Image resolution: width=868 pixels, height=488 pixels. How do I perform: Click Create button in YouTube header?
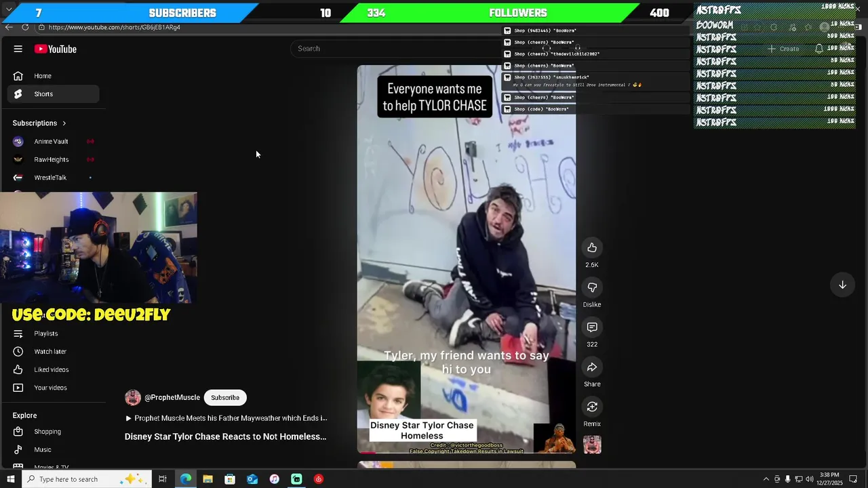[x=783, y=49]
